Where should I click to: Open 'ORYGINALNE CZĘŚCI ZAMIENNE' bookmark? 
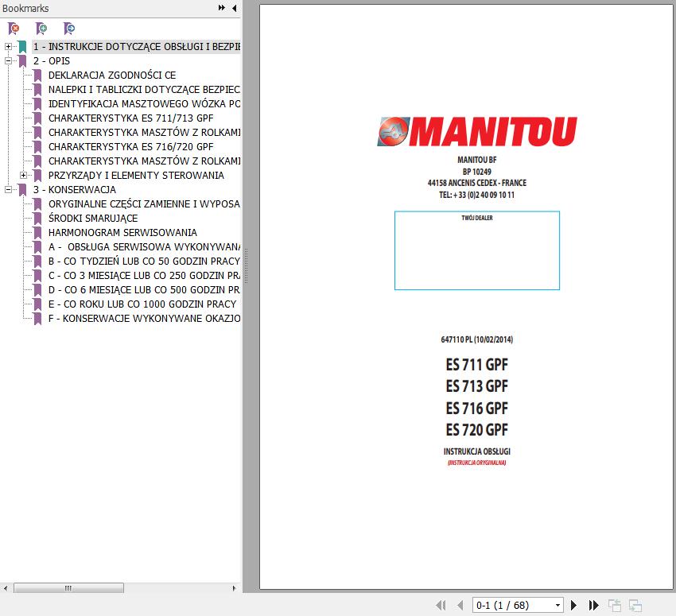click(x=144, y=204)
